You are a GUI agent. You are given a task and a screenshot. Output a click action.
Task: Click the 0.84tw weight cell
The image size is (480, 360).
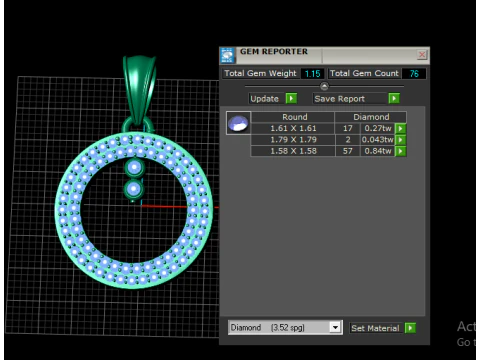[x=378, y=151]
